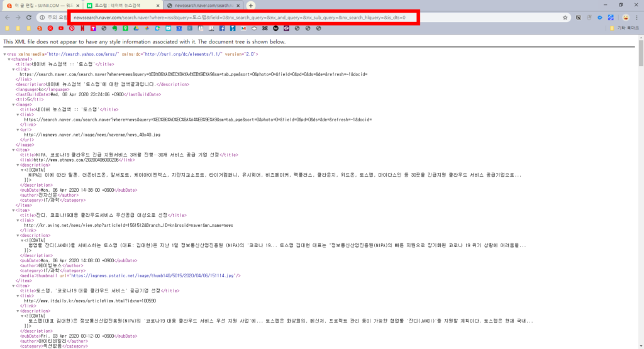Click the forward navigation arrow
Image resolution: width=644 pixels, height=349 pixels.
pos(18,18)
